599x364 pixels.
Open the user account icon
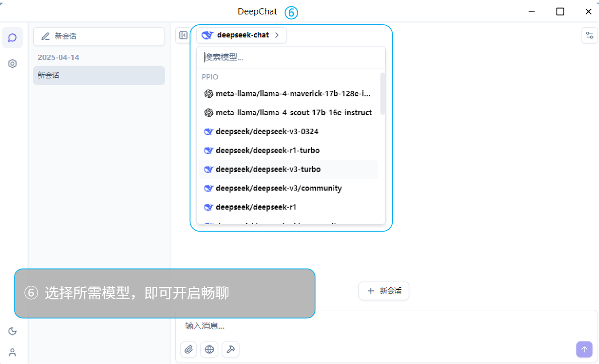12,352
